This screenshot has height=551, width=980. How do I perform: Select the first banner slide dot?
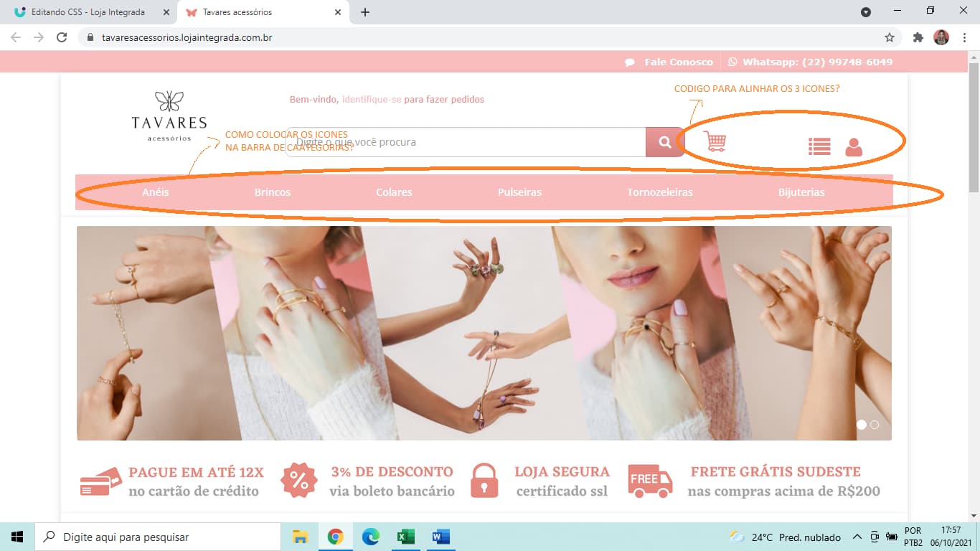[x=862, y=425]
